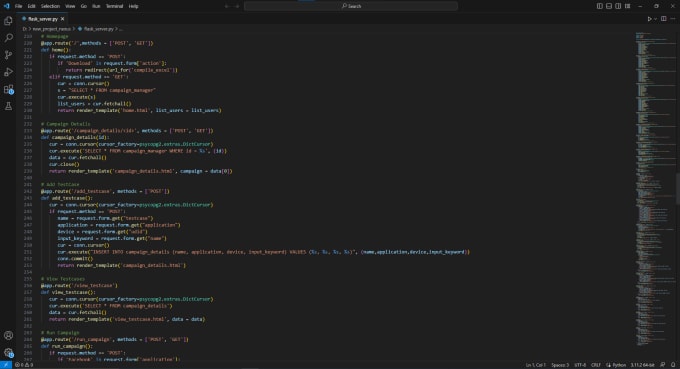Click the breadcrumb ellipsis symbol segment
The image size is (680, 369).
[x=121, y=29]
